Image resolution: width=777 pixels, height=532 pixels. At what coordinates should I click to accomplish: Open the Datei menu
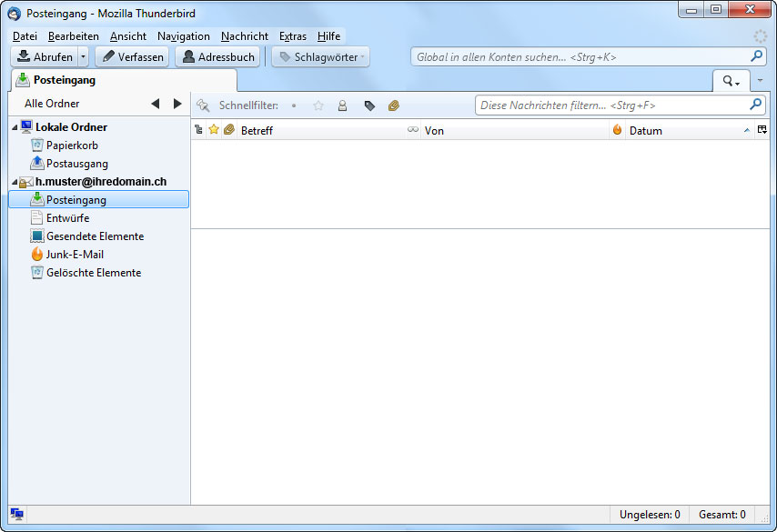25,36
